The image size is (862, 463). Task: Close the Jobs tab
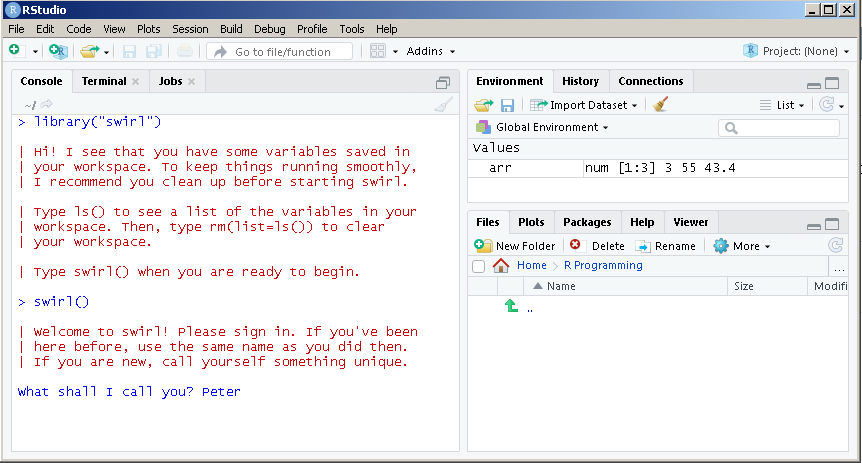click(x=191, y=81)
